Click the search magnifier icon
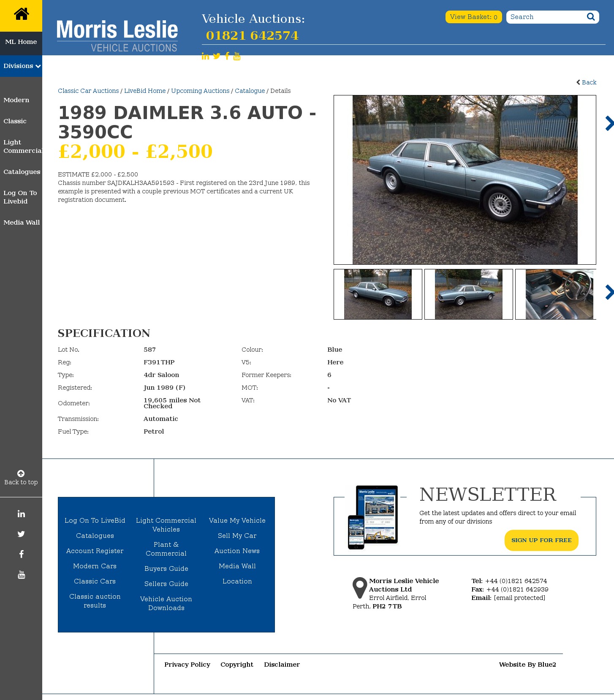 [x=591, y=17]
